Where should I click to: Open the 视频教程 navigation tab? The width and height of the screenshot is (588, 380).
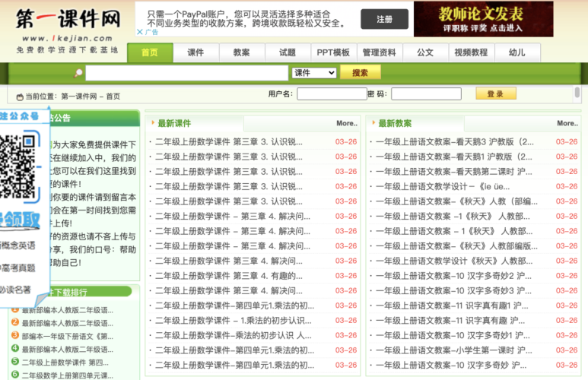click(x=471, y=52)
